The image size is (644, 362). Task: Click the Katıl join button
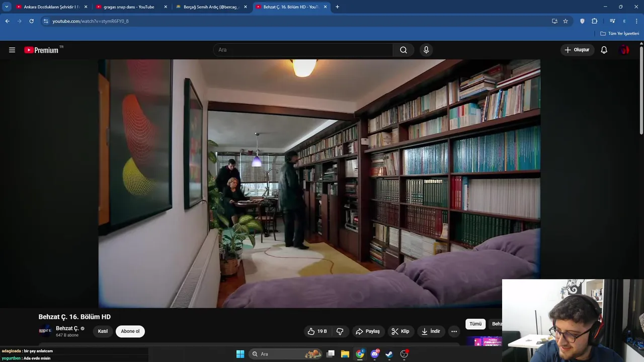coord(103,331)
